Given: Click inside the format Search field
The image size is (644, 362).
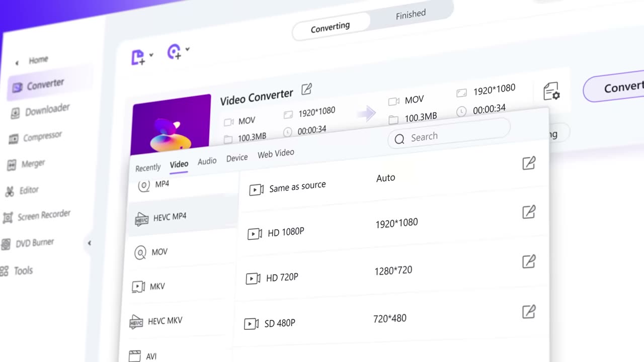Looking at the screenshot, I should [449, 134].
